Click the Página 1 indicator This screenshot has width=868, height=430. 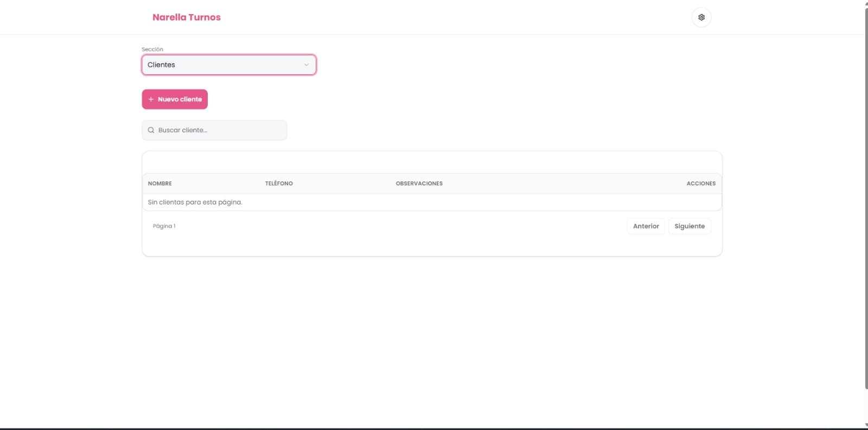164,226
